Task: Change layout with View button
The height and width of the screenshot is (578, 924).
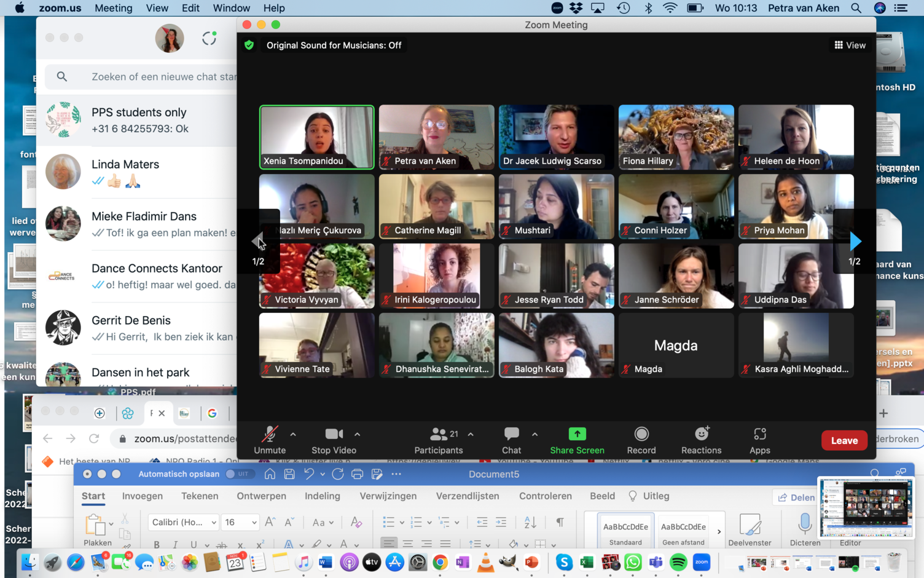Action: tap(850, 45)
